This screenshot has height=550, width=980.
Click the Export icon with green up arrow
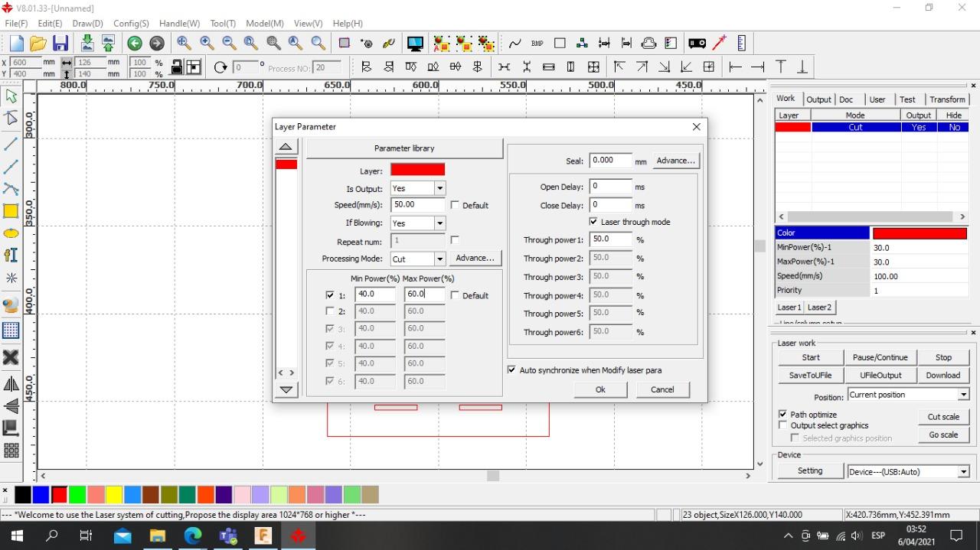click(x=108, y=44)
